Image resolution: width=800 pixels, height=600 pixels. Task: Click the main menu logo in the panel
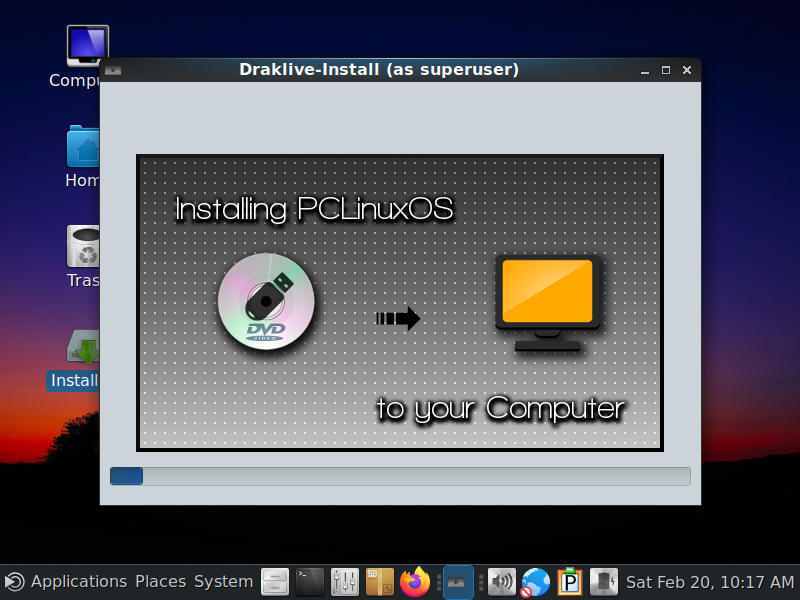coord(14,582)
